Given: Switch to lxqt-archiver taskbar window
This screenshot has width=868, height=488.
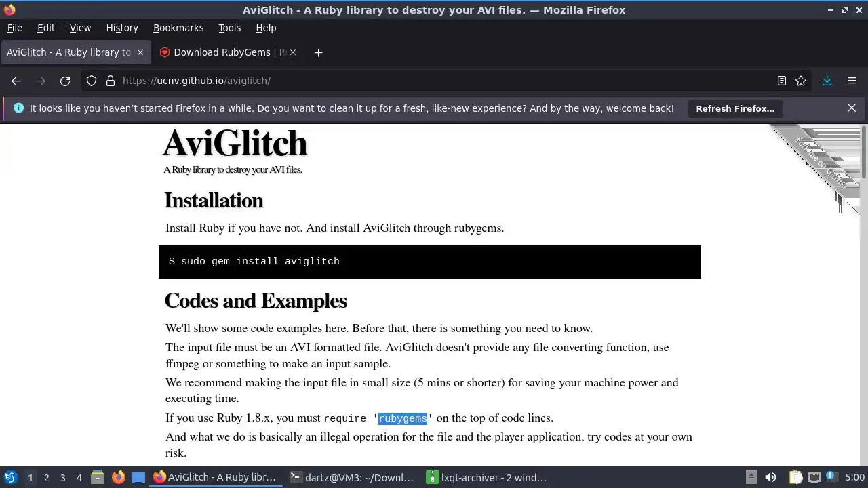Looking at the screenshot, I should (488, 478).
